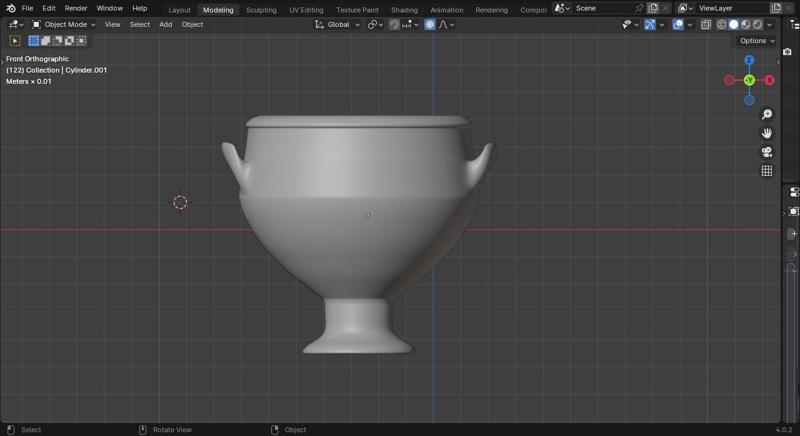Screen dimensions: 800x436
Task: Click the zoom magnifier icon in viewport
Action: click(767, 115)
